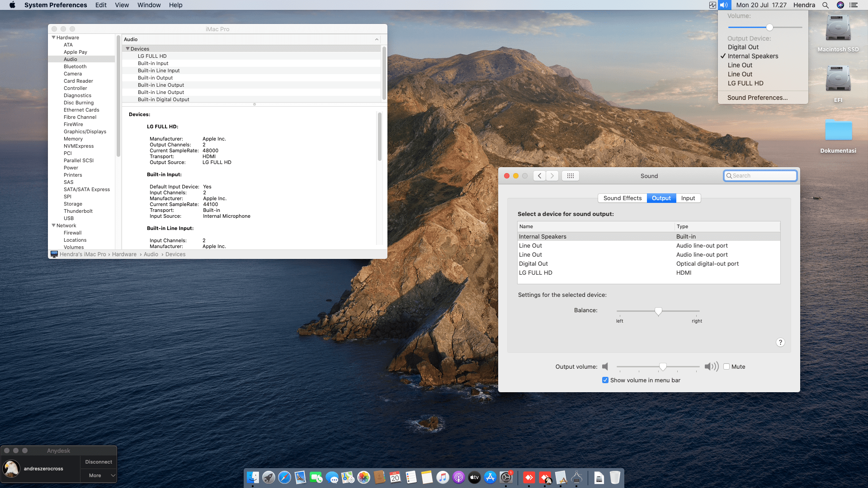868x488 pixels.
Task: Collapse the Hardware section in the sidebar
Action: (54, 38)
